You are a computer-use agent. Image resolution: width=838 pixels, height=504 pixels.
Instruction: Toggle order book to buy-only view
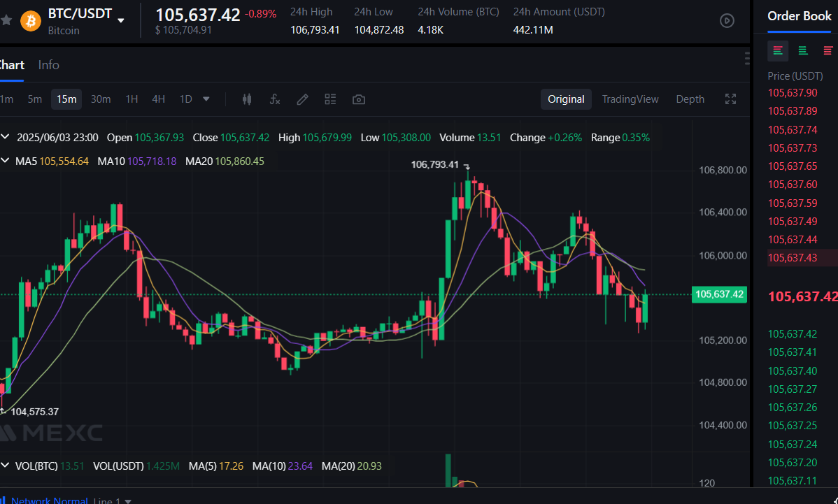point(803,50)
